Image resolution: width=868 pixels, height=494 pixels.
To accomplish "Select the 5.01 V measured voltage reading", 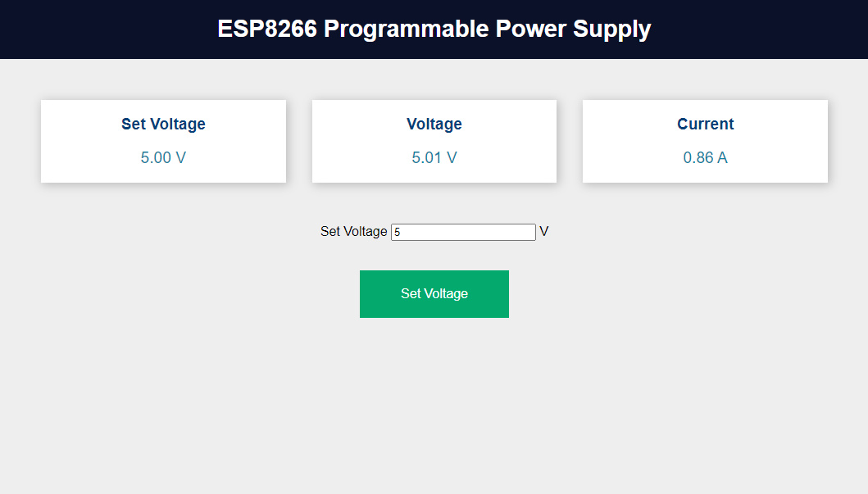I will (434, 158).
